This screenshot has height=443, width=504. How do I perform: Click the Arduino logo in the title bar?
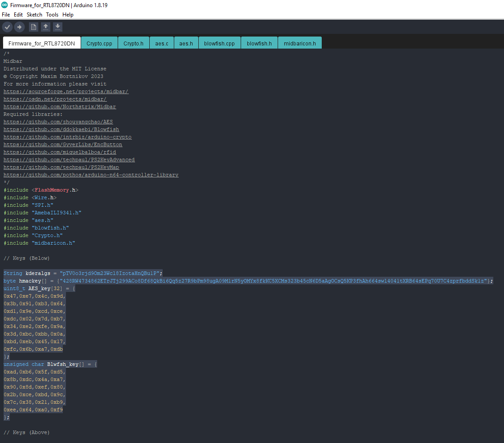[x=4, y=5]
